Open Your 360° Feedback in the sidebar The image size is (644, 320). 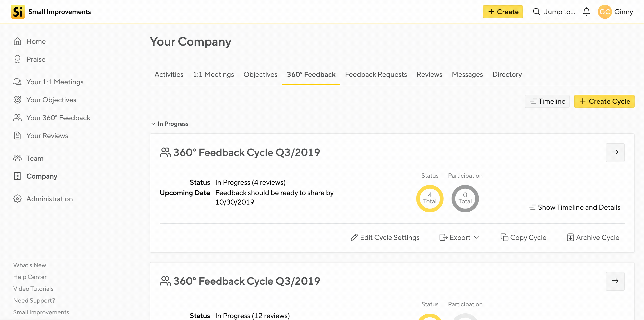click(x=52, y=118)
